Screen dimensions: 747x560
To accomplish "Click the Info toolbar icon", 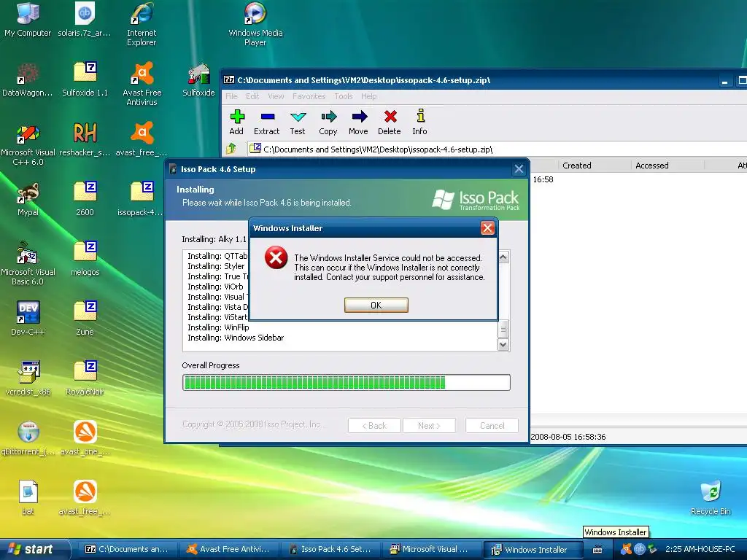I will (419, 122).
